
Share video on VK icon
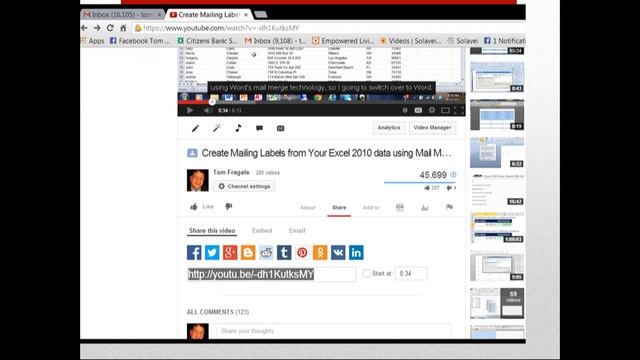pyautogui.click(x=338, y=253)
